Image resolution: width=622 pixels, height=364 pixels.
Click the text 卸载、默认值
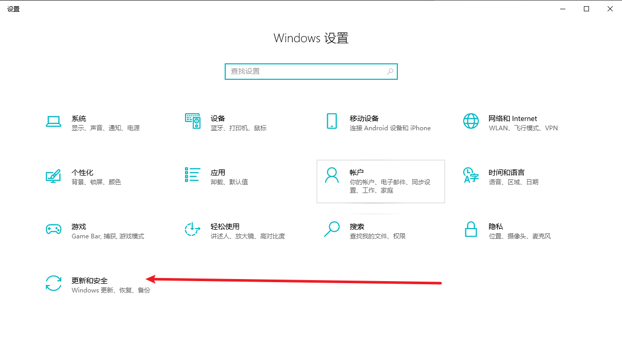229,182
